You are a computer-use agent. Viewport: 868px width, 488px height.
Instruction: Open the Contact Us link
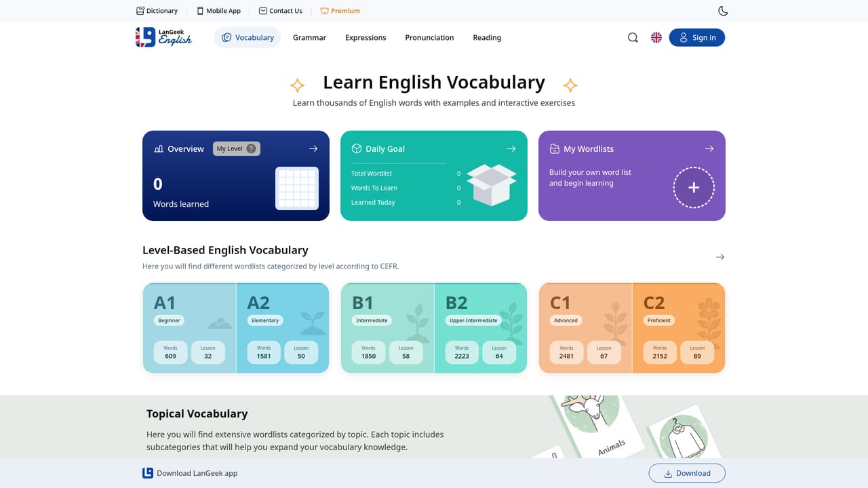pos(281,11)
